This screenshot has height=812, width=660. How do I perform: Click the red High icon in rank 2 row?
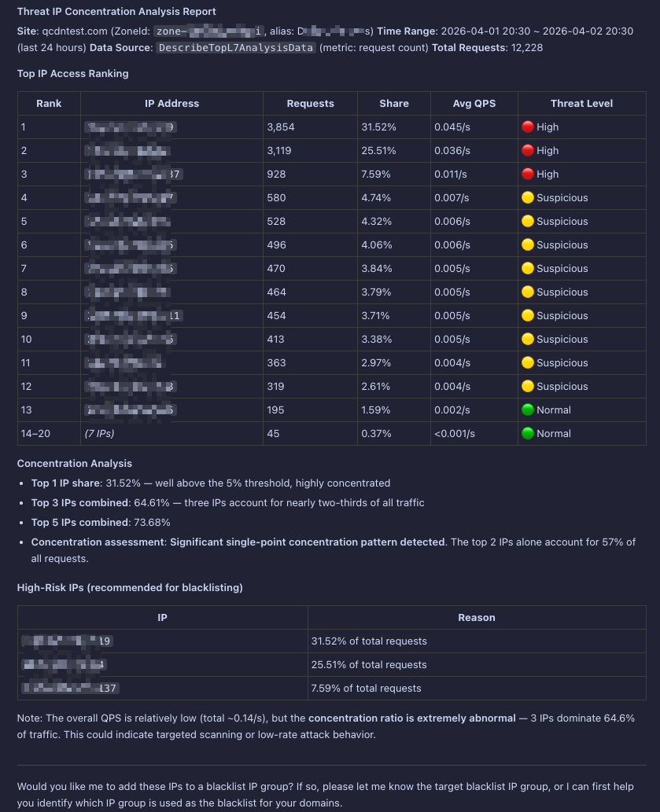[528, 150]
